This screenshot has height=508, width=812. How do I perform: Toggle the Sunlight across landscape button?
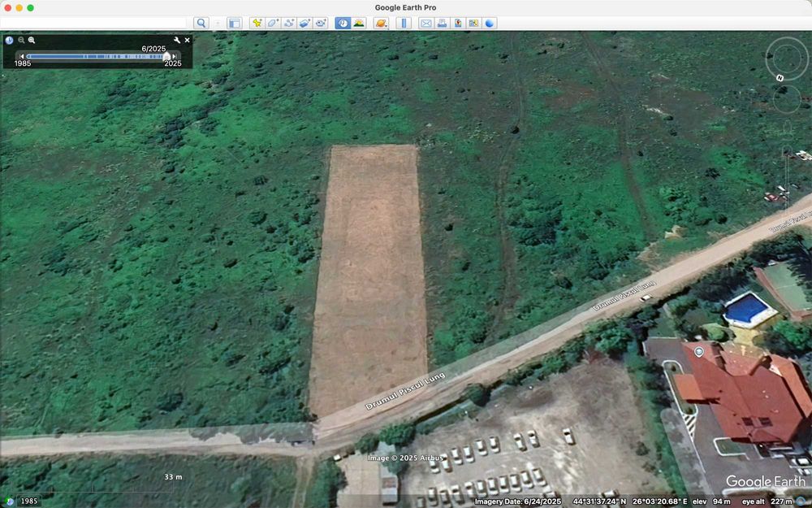point(359,23)
